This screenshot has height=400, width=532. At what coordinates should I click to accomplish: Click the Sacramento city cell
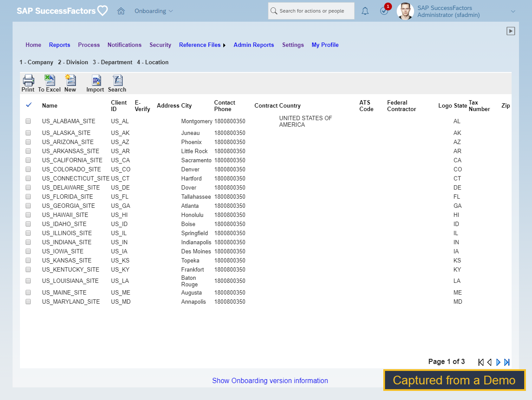point(196,160)
